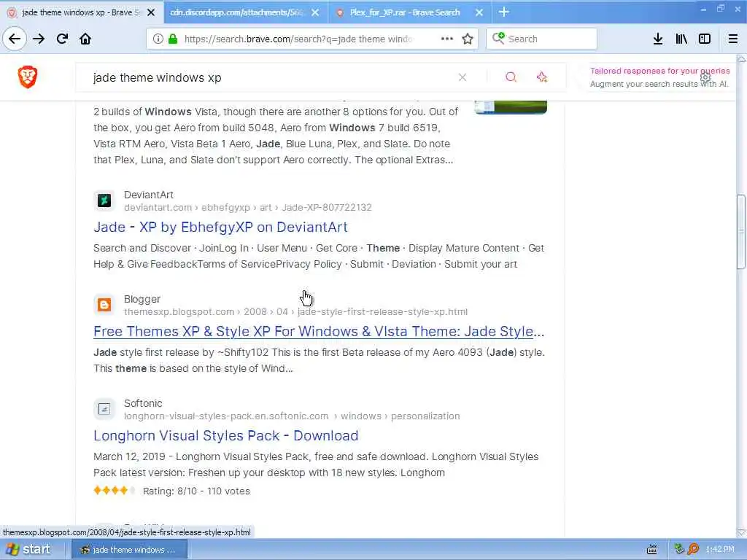The width and height of the screenshot is (747, 560).
Task: Bookmark this page with the star icon
Action: pos(468,39)
